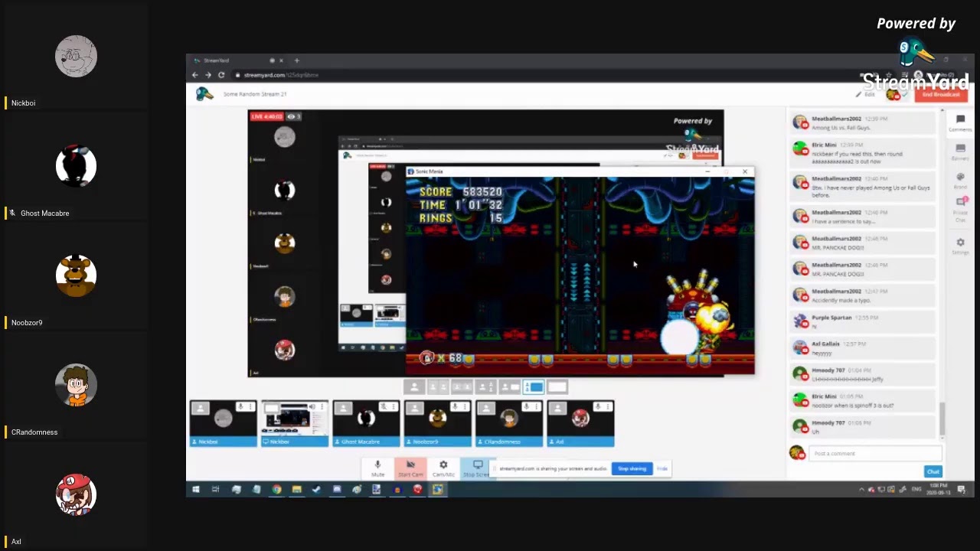Click Noobzor9 participant thumbnail
The height and width of the screenshot is (551, 980).
point(438,423)
